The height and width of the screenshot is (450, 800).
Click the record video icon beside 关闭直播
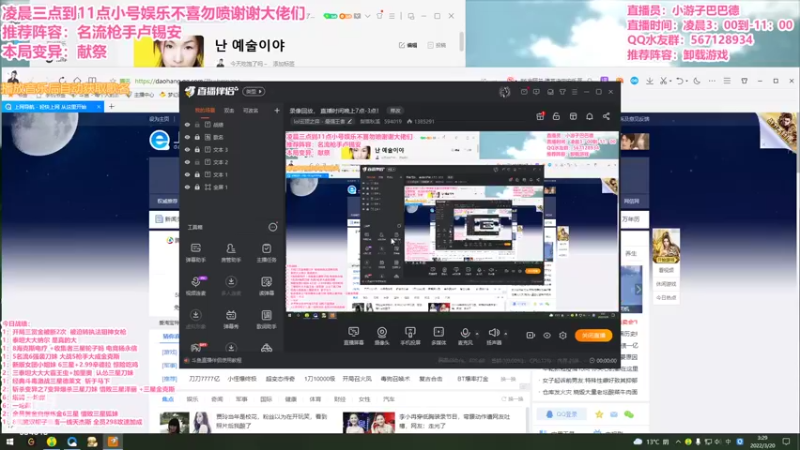[x=530, y=335]
